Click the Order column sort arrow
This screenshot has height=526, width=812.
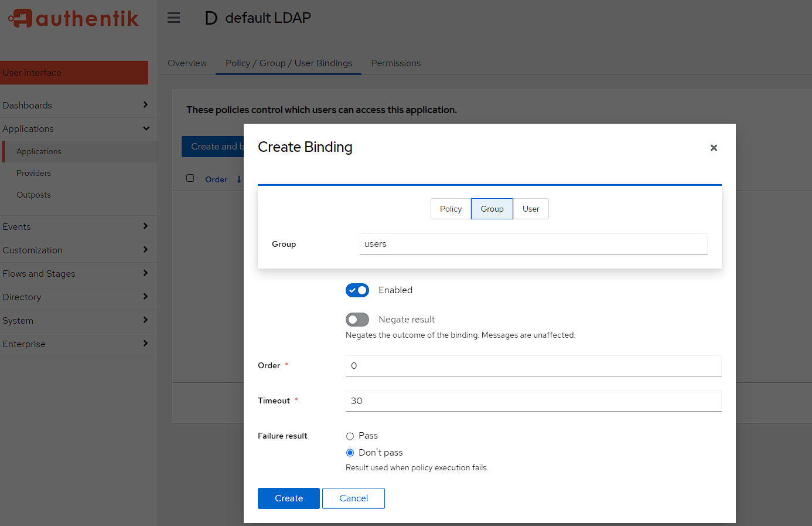[x=239, y=179]
